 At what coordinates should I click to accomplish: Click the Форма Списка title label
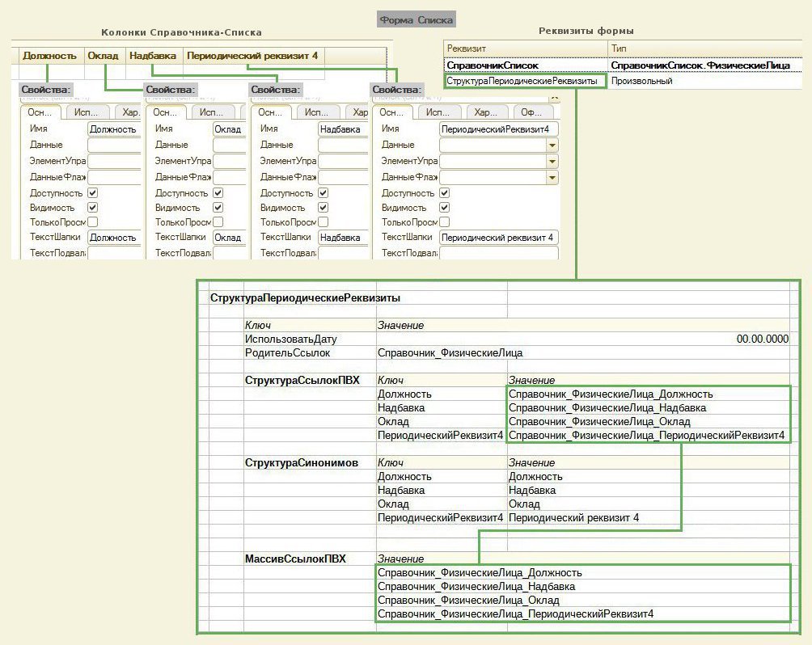417,19
